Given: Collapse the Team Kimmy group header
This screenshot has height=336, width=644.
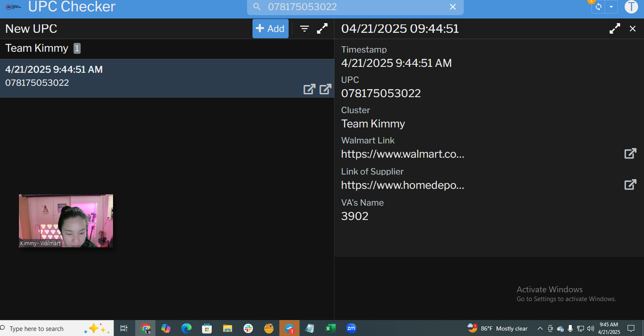Looking at the screenshot, I should tap(37, 48).
